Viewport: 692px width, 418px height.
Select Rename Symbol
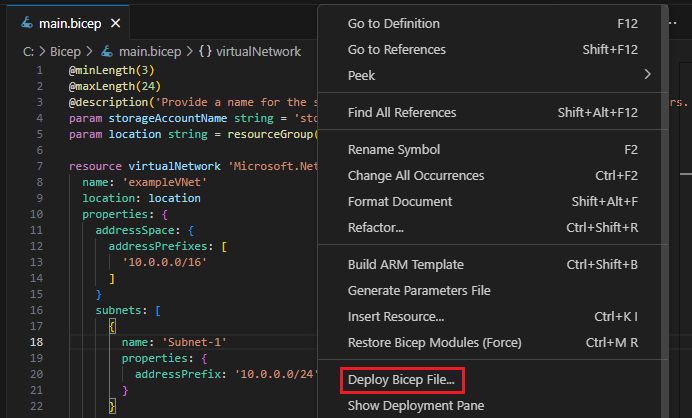(x=493, y=150)
